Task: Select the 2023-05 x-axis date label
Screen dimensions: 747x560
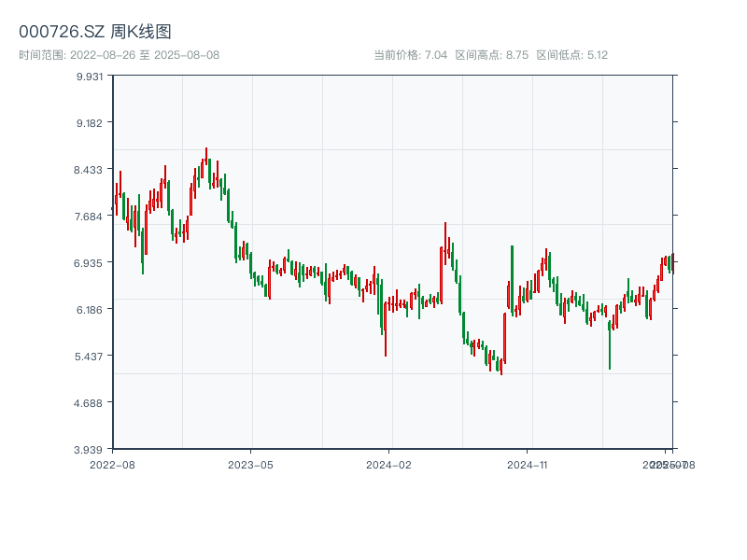Action: pos(250,464)
